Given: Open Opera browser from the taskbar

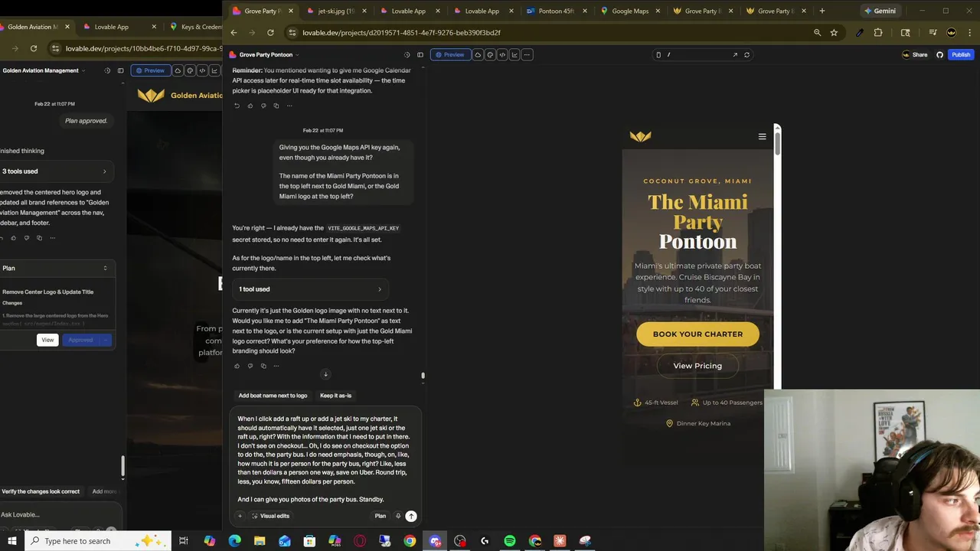Looking at the screenshot, I should click(x=360, y=541).
